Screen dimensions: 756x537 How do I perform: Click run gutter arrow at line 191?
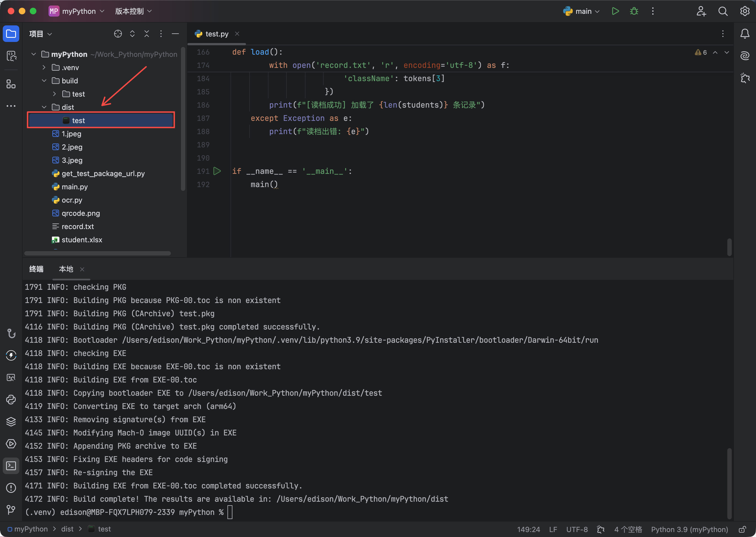tap(217, 171)
